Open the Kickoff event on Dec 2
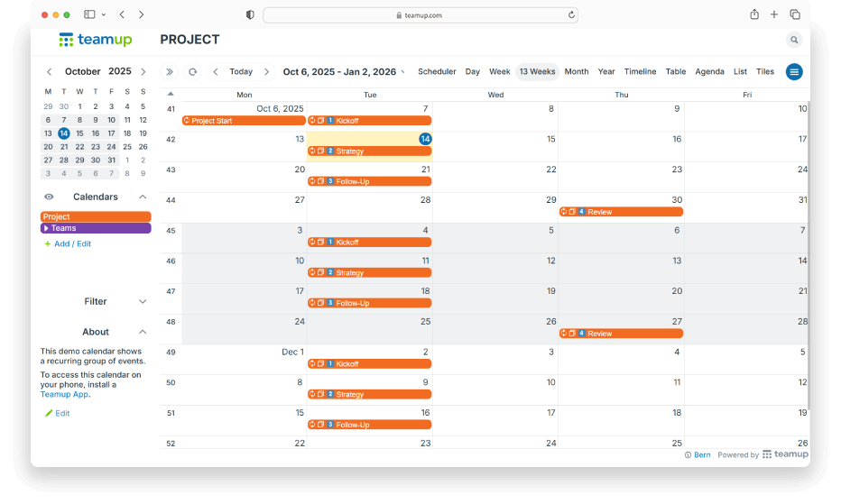The width and height of the screenshot is (841, 504). click(370, 364)
